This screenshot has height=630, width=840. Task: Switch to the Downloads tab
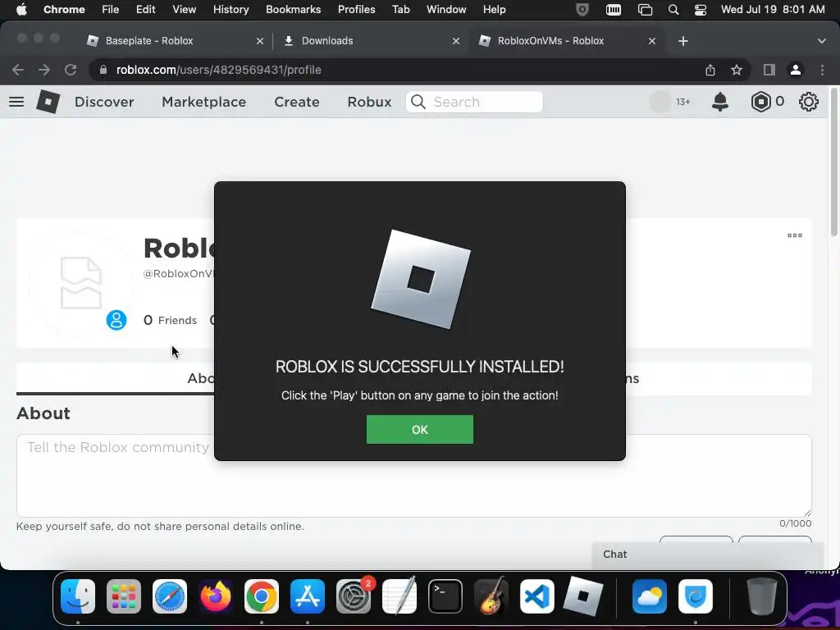pyautogui.click(x=327, y=41)
